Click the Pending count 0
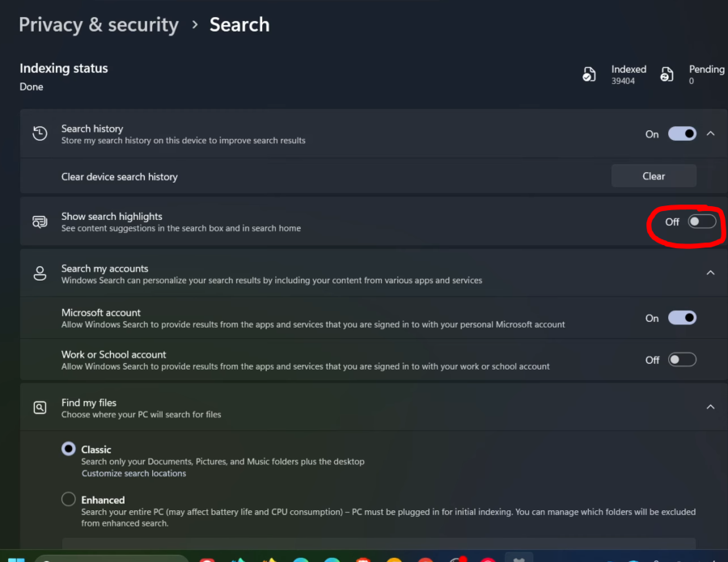The width and height of the screenshot is (728, 562). 692,81
